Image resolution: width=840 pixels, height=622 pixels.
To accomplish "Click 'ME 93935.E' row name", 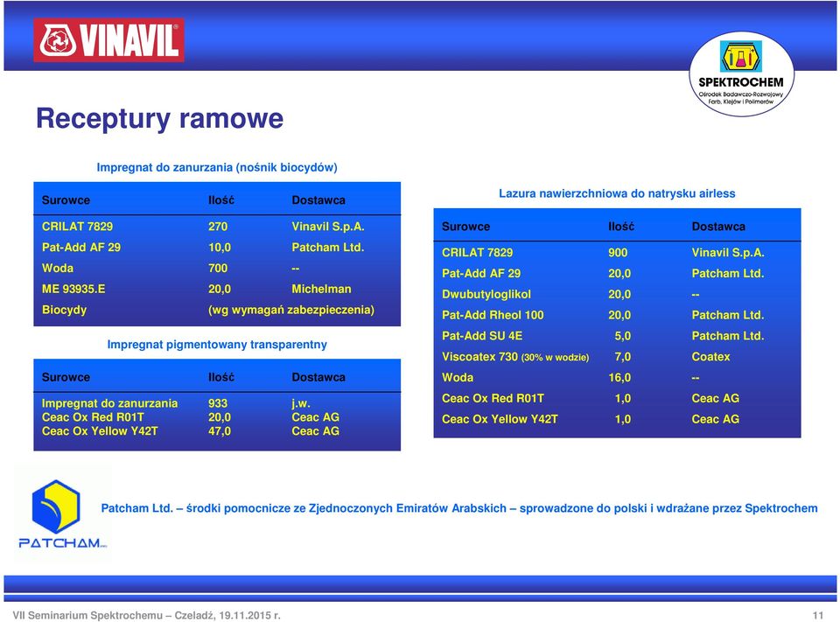I will coord(73,289).
